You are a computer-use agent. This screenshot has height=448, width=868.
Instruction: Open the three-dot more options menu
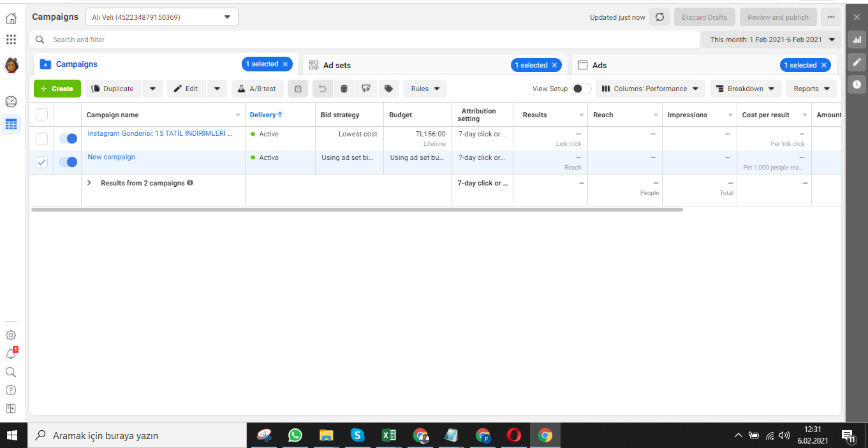click(x=830, y=17)
